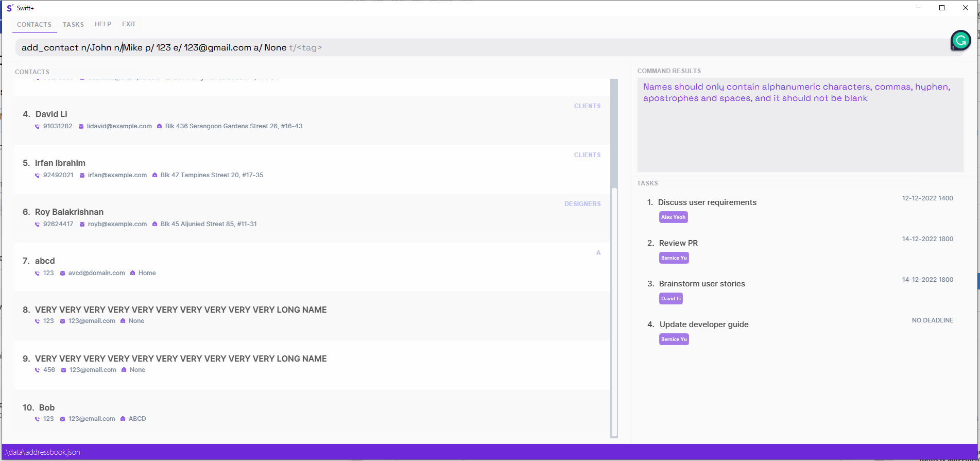
Task: Click the command results message box
Action: pyautogui.click(x=800, y=125)
